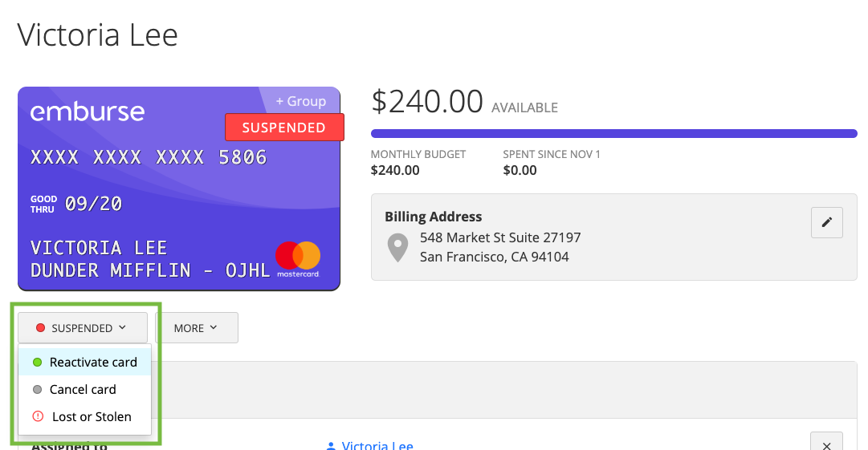Click the emburse card image
868x450 pixels.
click(x=179, y=189)
